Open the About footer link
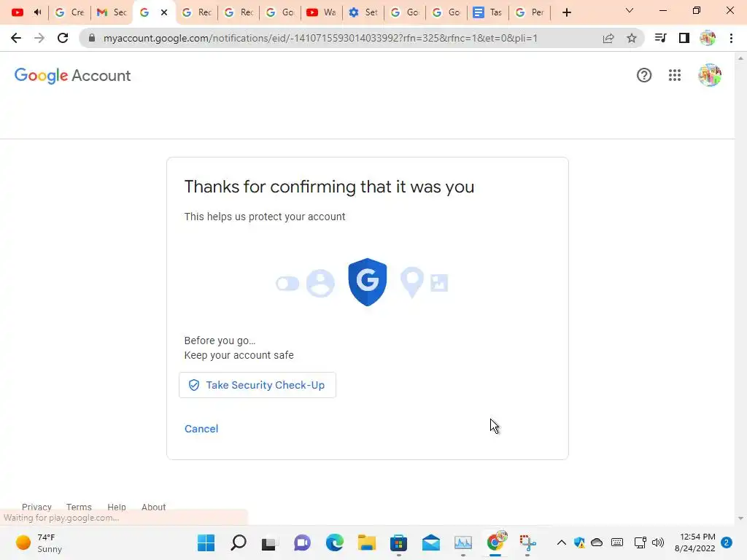Image resolution: width=747 pixels, height=560 pixels. (153, 507)
